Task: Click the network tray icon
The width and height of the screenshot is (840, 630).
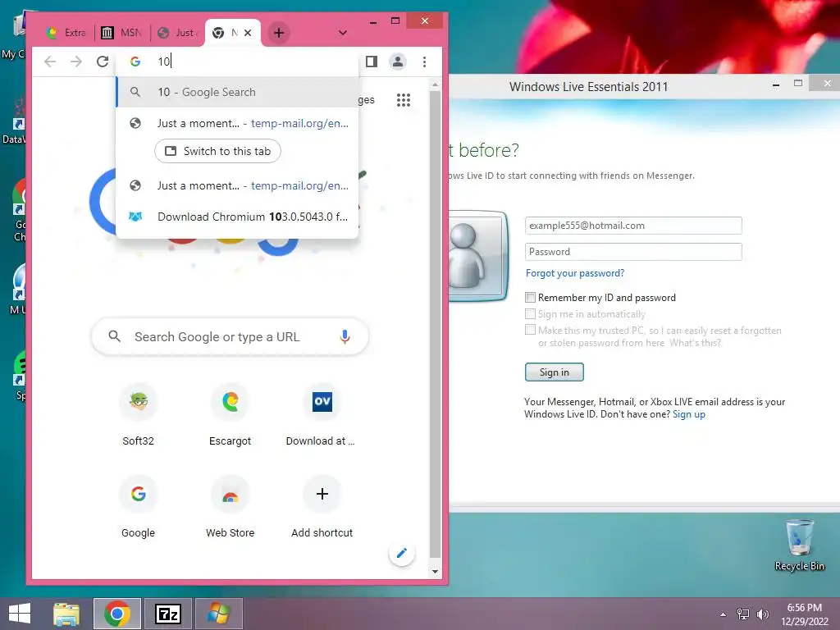Action: (743, 614)
